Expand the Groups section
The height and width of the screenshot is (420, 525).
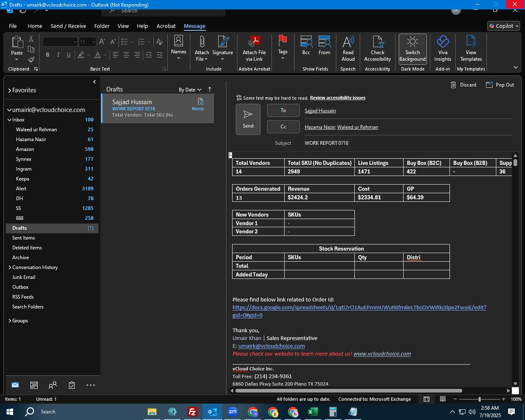pos(10,321)
